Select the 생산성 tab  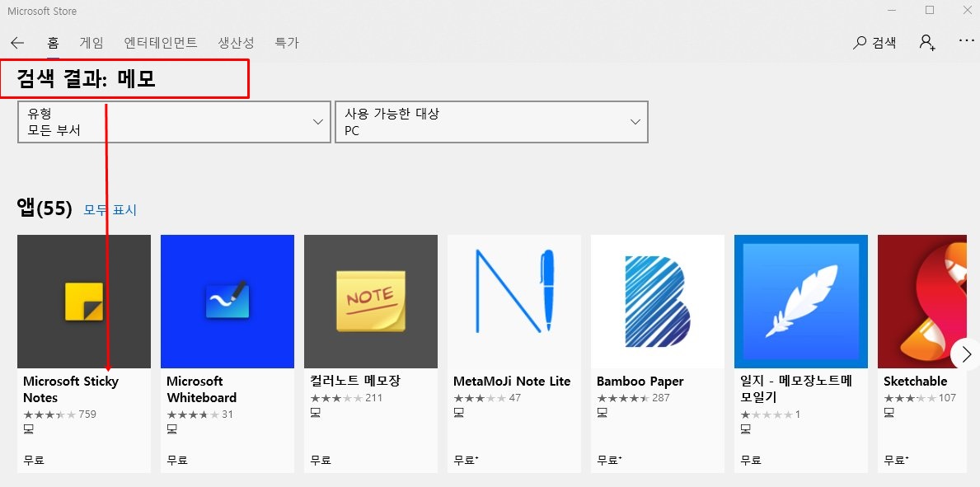(x=236, y=43)
